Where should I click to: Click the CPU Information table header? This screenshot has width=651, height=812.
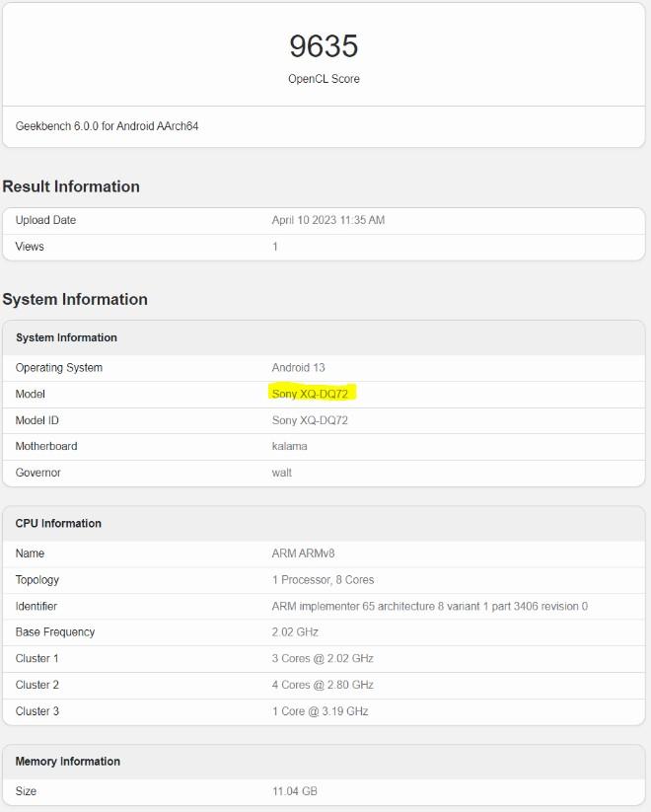click(x=58, y=523)
